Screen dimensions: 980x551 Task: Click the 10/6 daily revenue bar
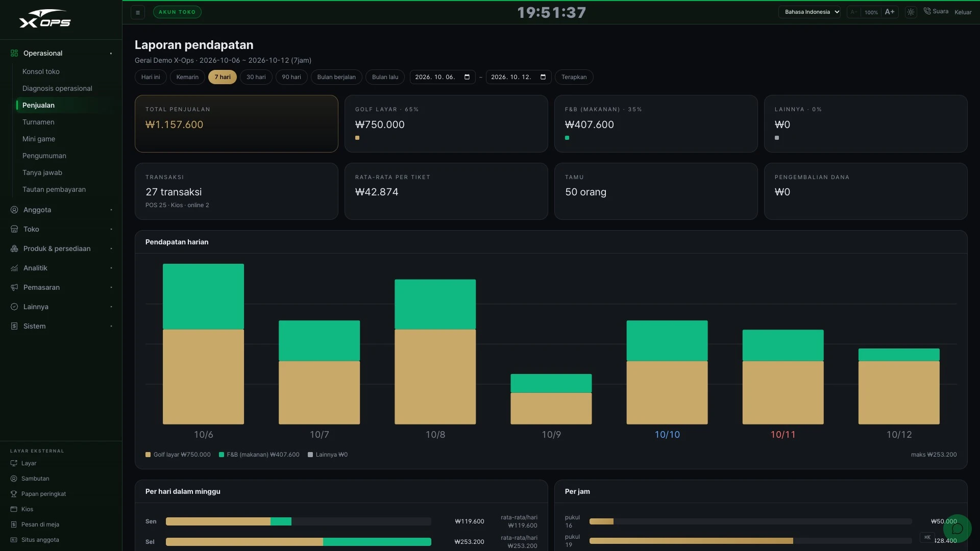click(x=203, y=344)
